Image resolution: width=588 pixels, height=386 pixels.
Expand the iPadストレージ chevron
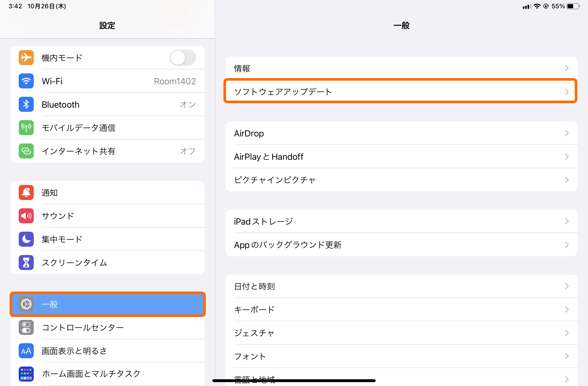click(x=567, y=221)
